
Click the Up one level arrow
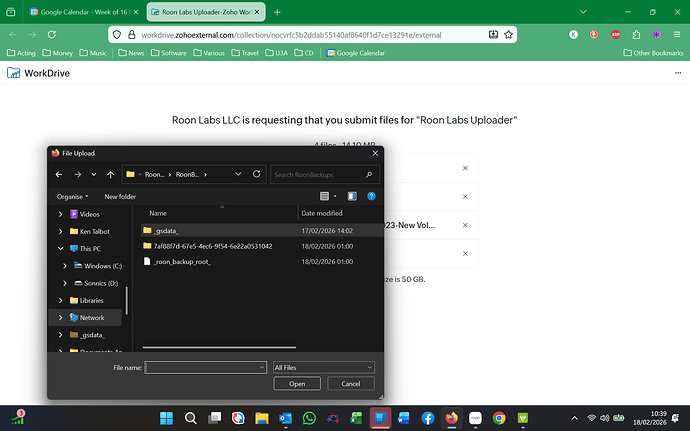tap(109, 174)
